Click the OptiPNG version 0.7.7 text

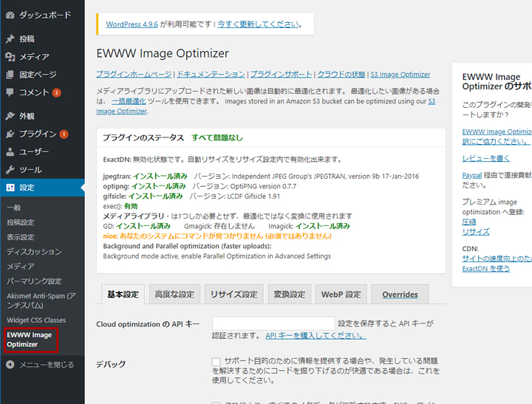pos(263,186)
